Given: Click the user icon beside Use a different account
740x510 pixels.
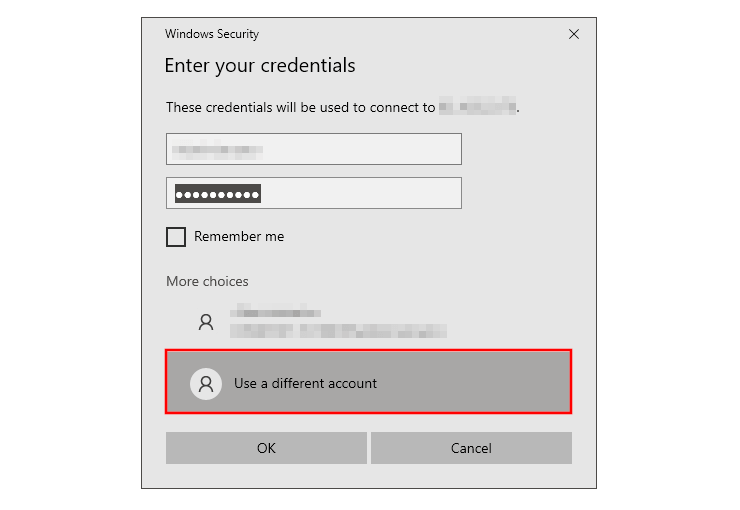Looking at the screenshot, I should tap(206, 383).
